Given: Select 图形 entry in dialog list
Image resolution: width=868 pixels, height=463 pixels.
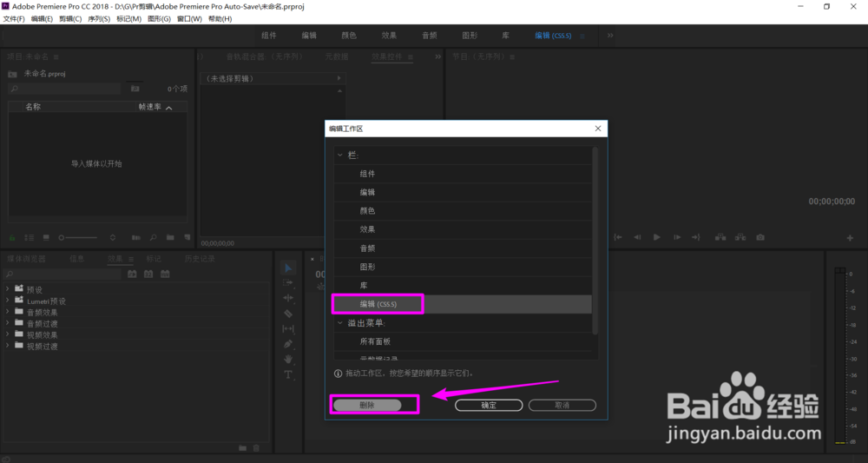Looking at the screenshot, I should coord(463,267).
